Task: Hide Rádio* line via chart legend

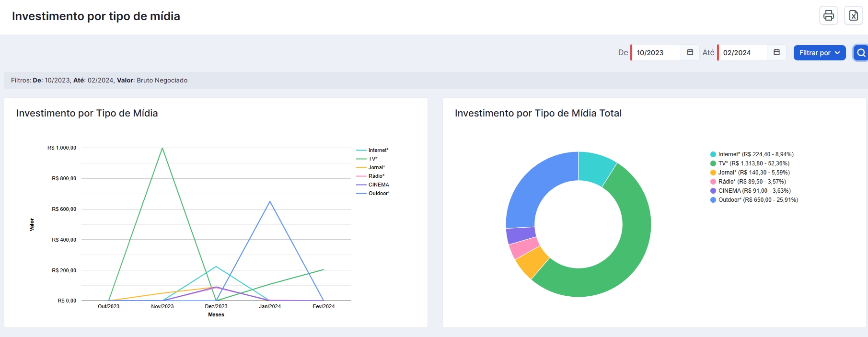Action: (x=370, y=176)
